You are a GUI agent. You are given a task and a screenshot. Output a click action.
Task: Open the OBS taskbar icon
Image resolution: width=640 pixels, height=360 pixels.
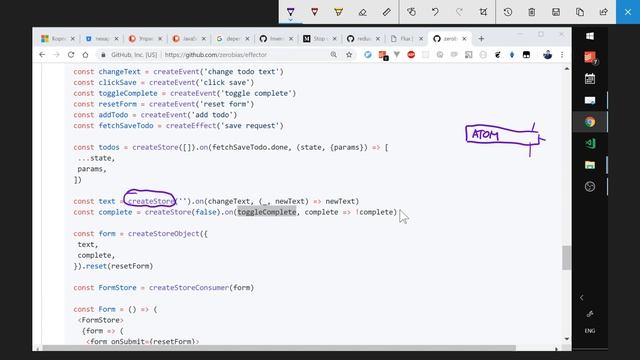(590, 187)
